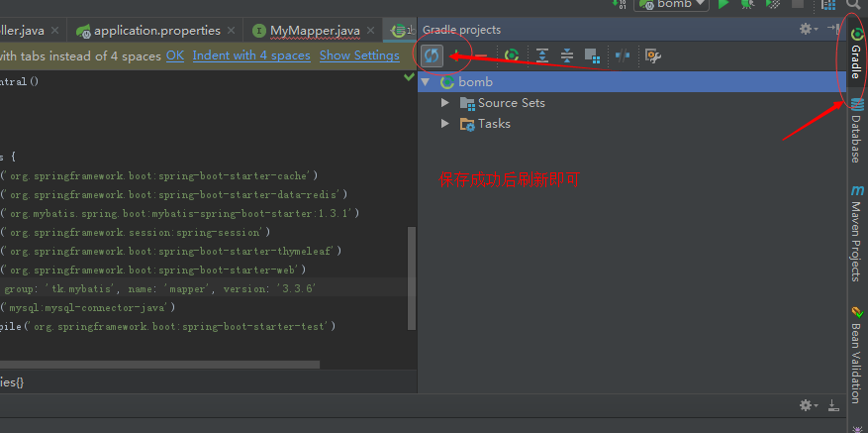Click the Indent with 4 spaces link
Viewport: 868px width, 433px height.
(x=251, y=55)
